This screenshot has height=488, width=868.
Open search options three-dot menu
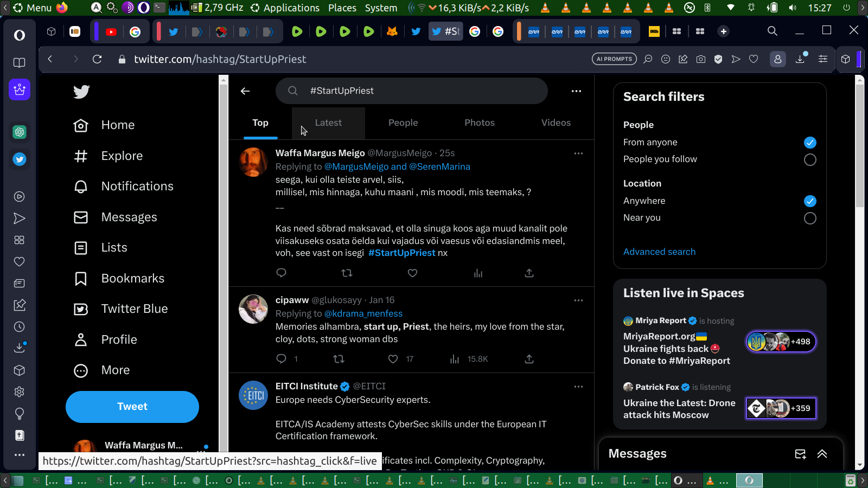coord(576,91)
